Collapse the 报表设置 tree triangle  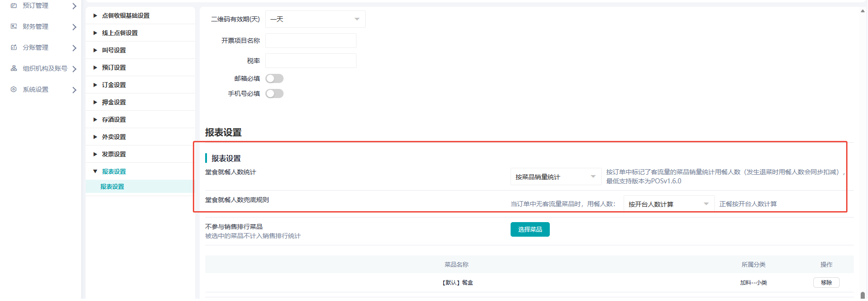95,171
